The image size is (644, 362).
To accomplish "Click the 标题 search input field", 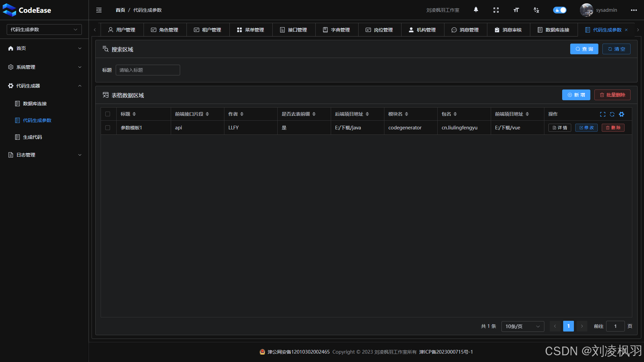I will tap(148, 70).
